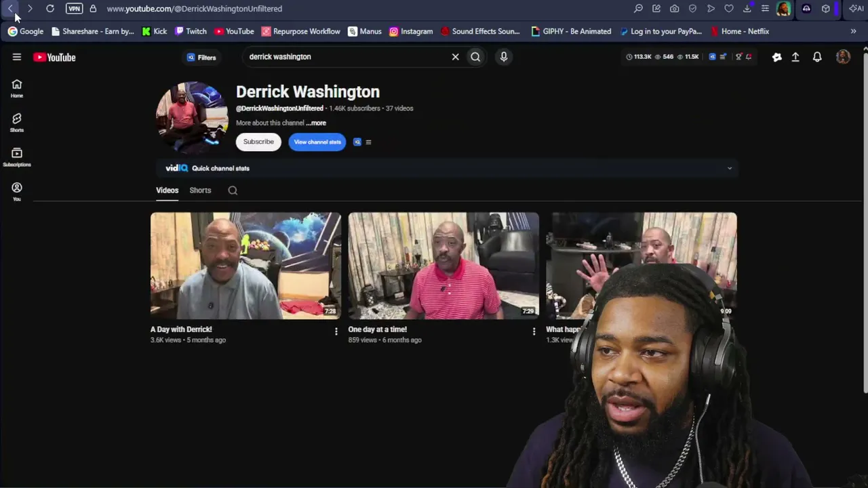Focus the address bar showing the YouTube URL
This screenshot has width=868, height=488.
[x=194, y=9]
